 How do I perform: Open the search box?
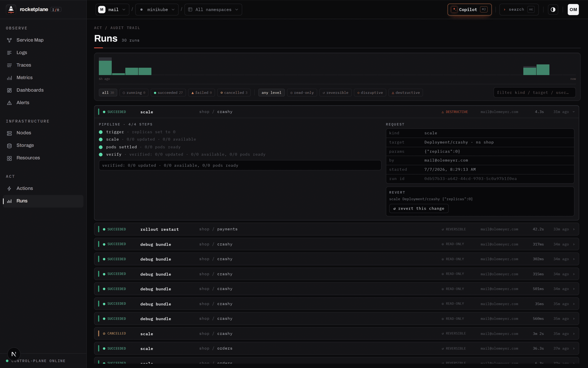click(x=519, y=10)
